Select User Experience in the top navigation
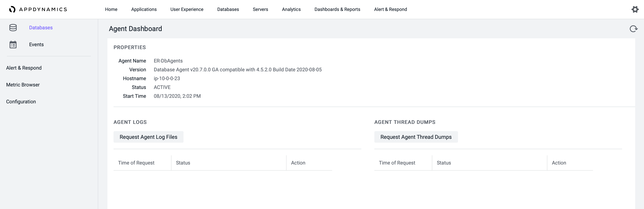644x209 pixels. (x=187, y=10)
